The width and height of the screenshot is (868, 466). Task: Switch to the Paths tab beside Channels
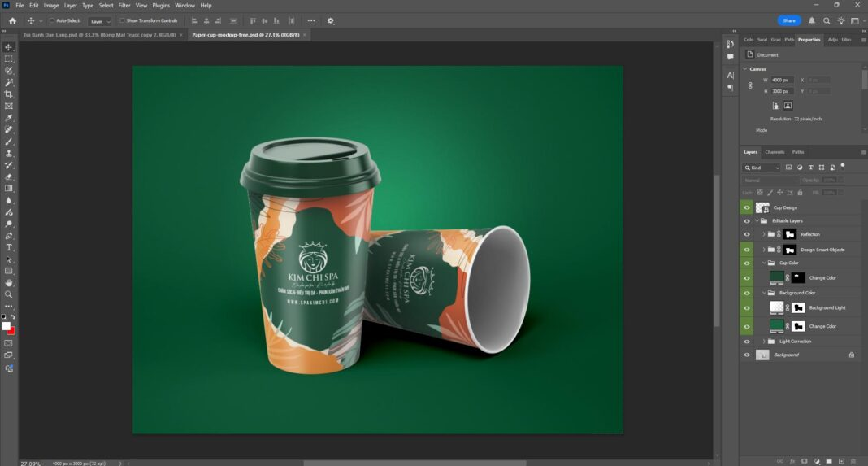point(797,152)
